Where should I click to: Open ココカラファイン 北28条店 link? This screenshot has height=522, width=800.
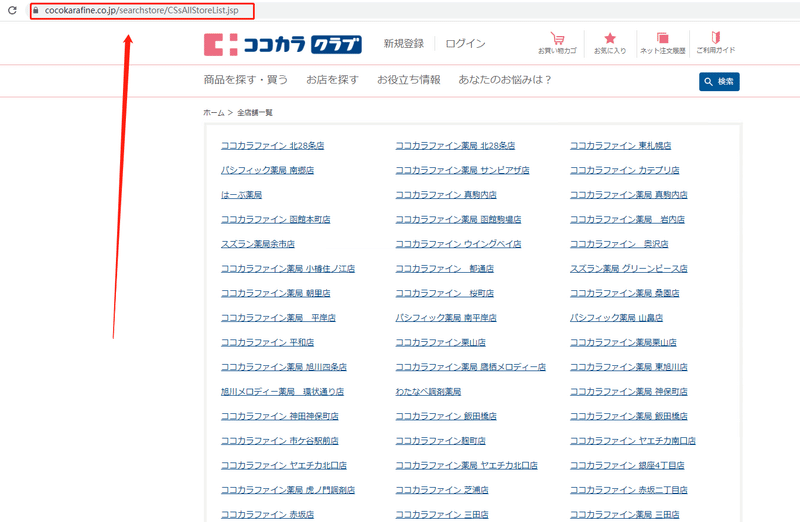pyautogui.click(x=272, y=145)
